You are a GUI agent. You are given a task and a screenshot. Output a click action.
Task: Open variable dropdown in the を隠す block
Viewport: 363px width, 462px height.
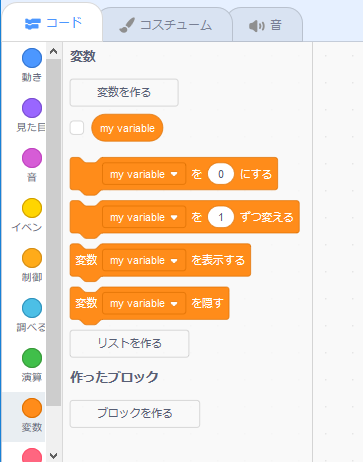144,303
